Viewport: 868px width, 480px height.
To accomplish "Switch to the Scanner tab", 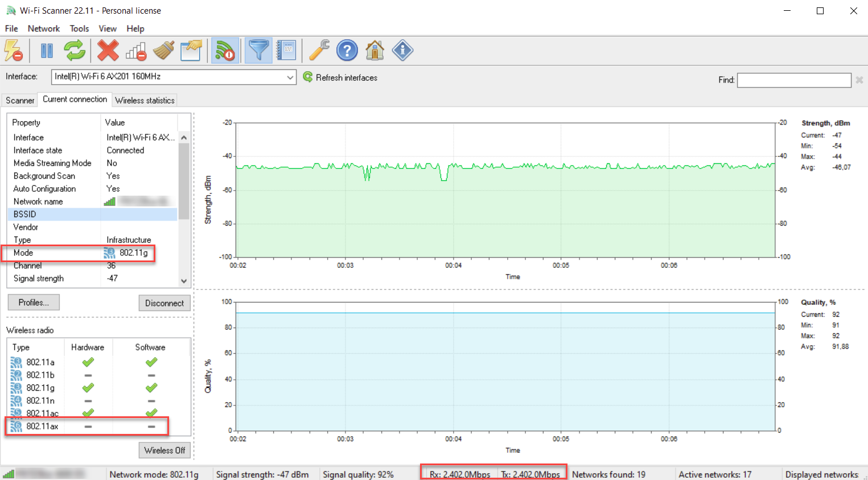I will click(20, 100).
